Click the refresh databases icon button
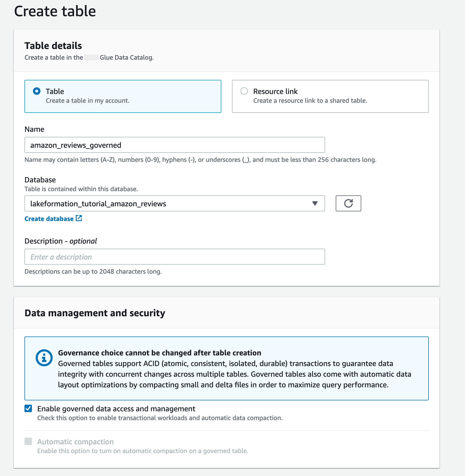Viewport: 465px width, 476px height. pyautogui.click(x=348, y=203)
